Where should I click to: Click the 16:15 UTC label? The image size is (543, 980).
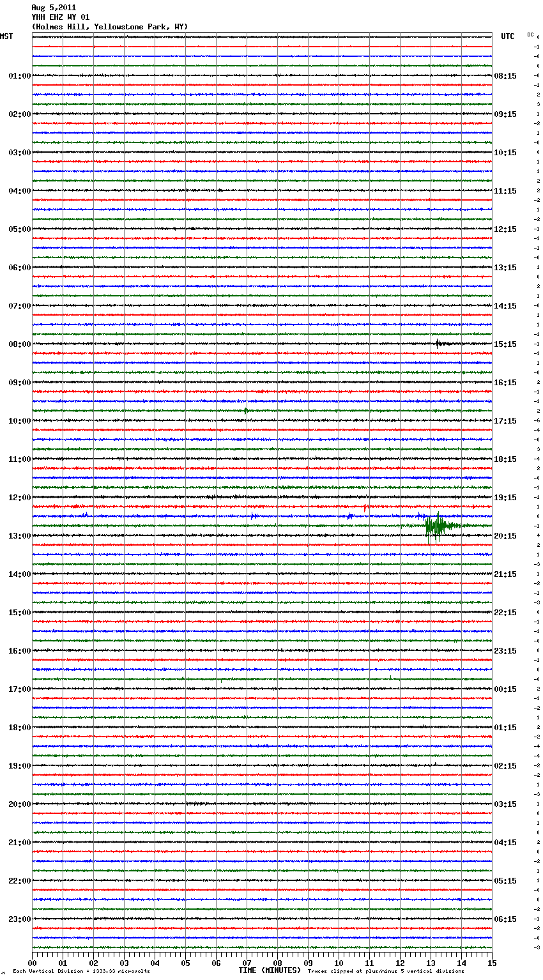tap(505, 383)
